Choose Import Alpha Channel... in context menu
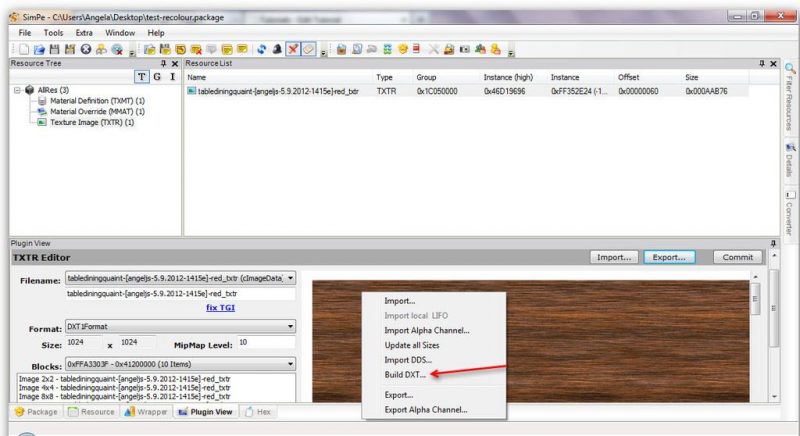 tap(427, 330)
